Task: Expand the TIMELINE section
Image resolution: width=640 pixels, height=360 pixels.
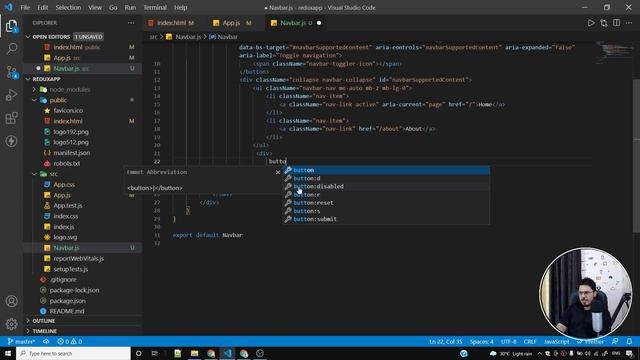Action: point(82,331)
